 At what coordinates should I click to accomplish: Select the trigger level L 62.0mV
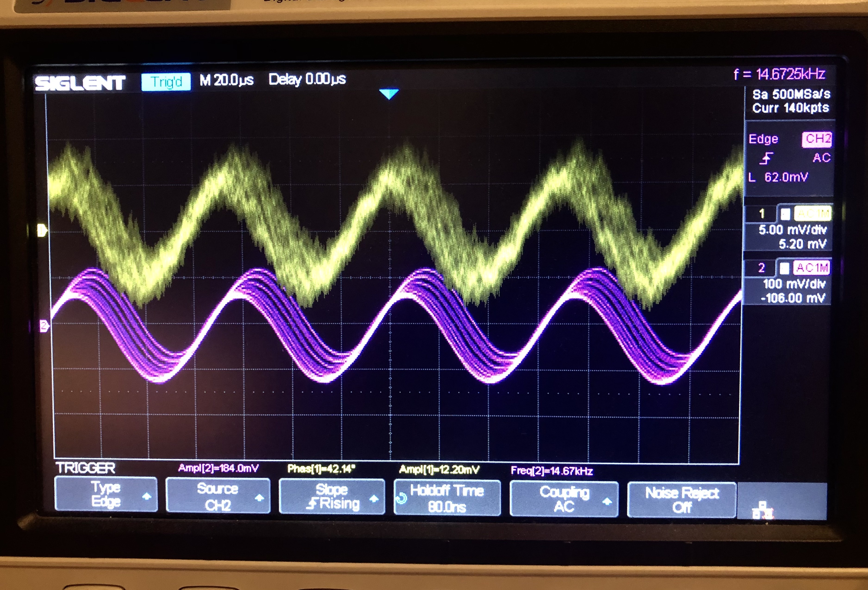click(x=778, y=177)
